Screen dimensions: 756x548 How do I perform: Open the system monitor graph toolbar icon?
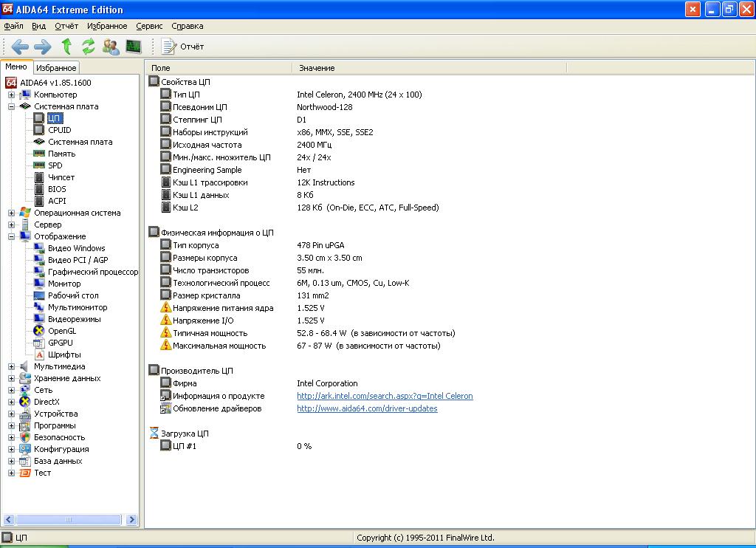click(x=134, y=47)
